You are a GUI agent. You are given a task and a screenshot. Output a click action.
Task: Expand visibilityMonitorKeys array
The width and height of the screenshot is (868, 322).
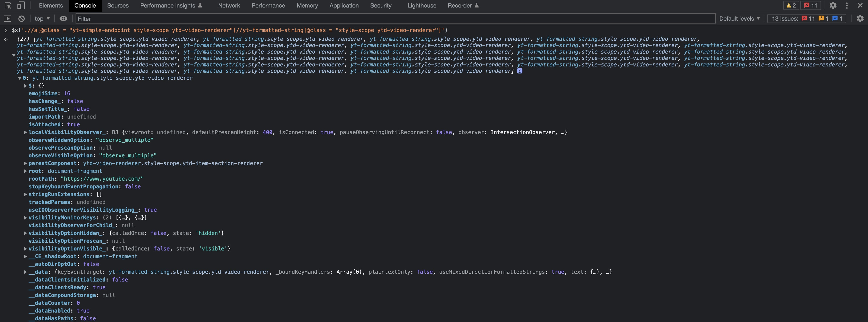click(x=25, y=218)
